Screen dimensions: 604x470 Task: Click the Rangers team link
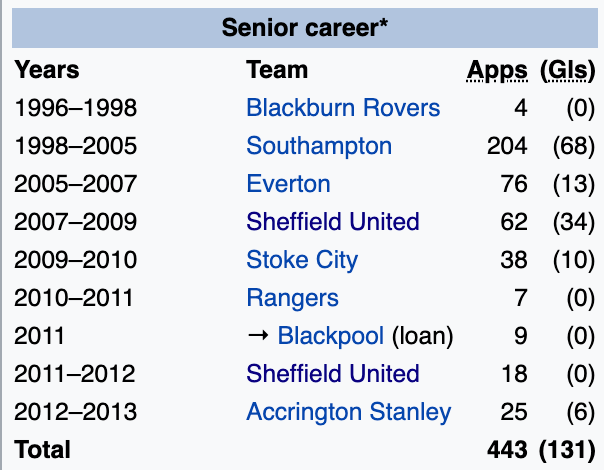click(292, 298)
